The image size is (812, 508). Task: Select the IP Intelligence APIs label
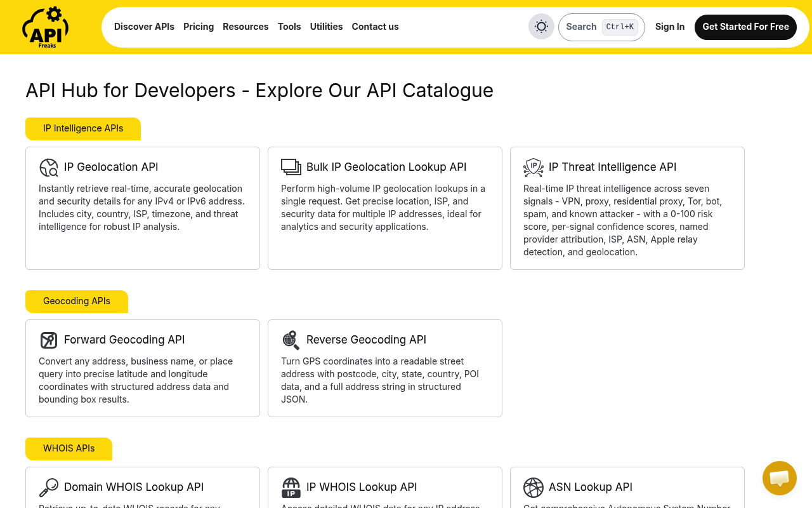coord(83,128)
